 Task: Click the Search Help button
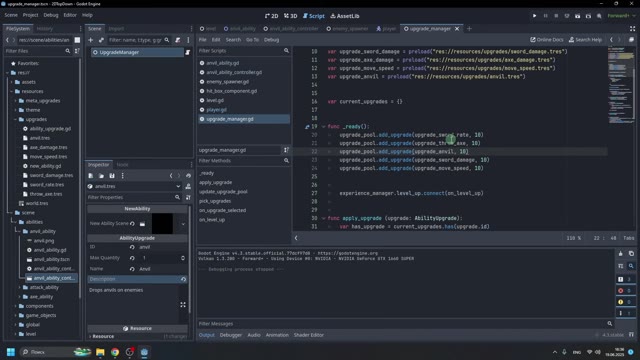pyautogui.click(x=585, y=40)
